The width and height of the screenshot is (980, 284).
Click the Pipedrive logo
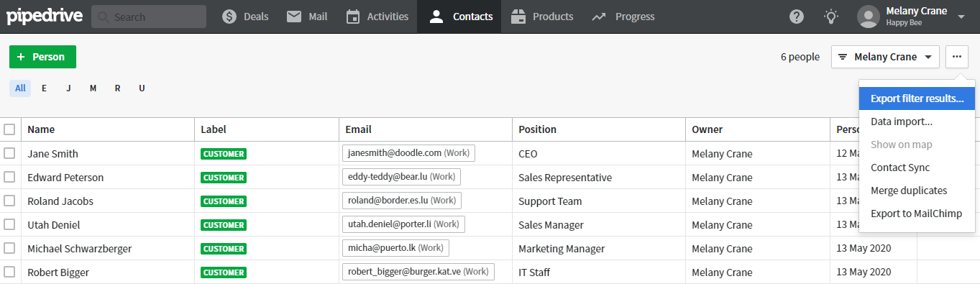click(45, 17)
